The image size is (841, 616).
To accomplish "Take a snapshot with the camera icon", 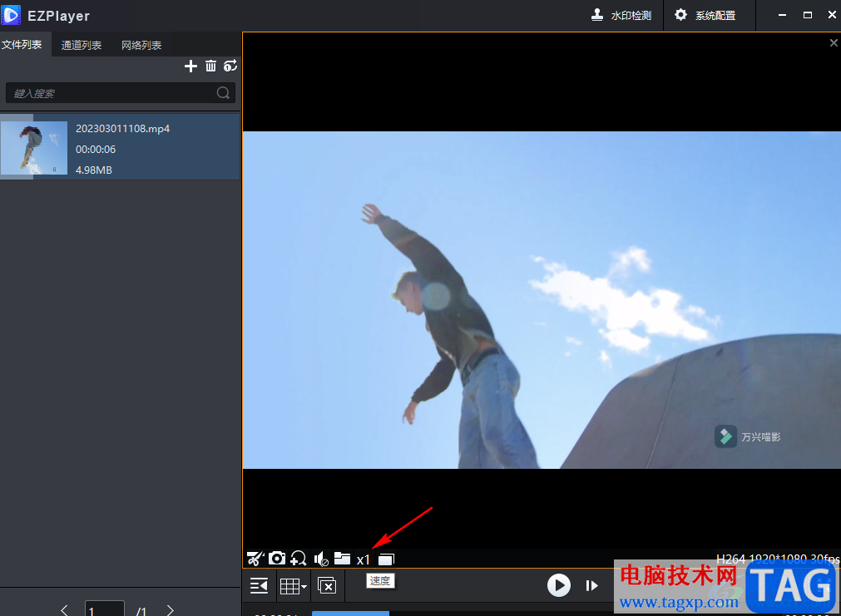I will tap(277, 559).
